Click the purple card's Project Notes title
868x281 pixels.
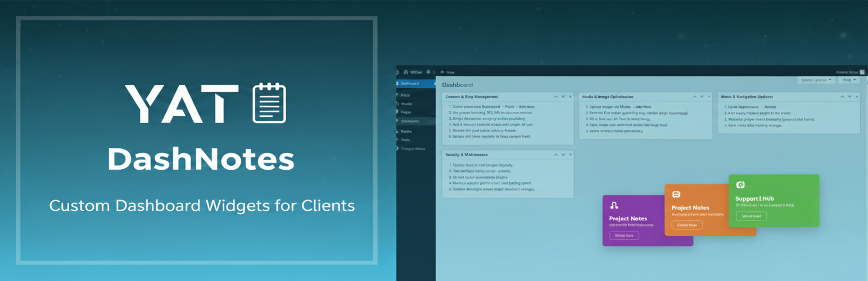tap(628, 219)
